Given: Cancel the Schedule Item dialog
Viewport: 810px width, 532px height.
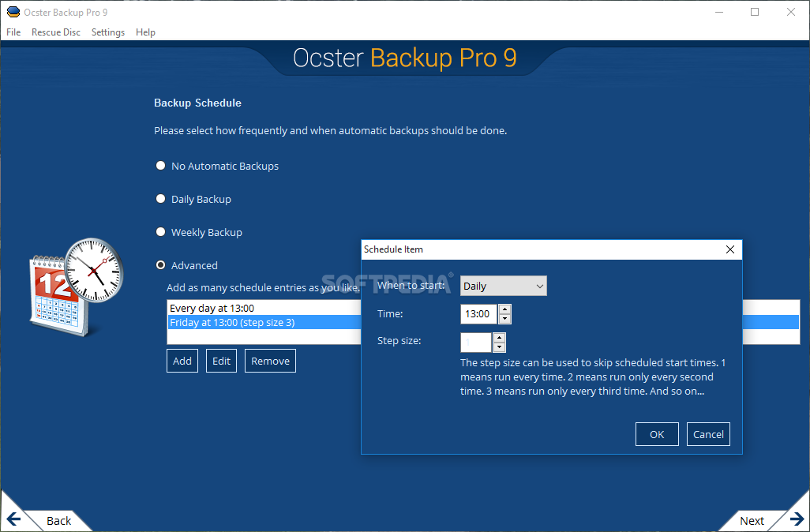Looking at the screenshot, I should click(708, 434).
